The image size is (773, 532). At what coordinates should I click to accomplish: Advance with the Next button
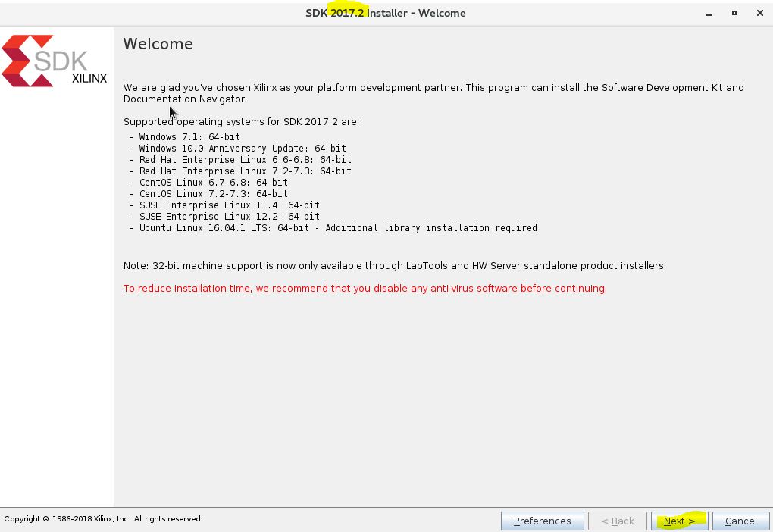click(x=679, y=521)
